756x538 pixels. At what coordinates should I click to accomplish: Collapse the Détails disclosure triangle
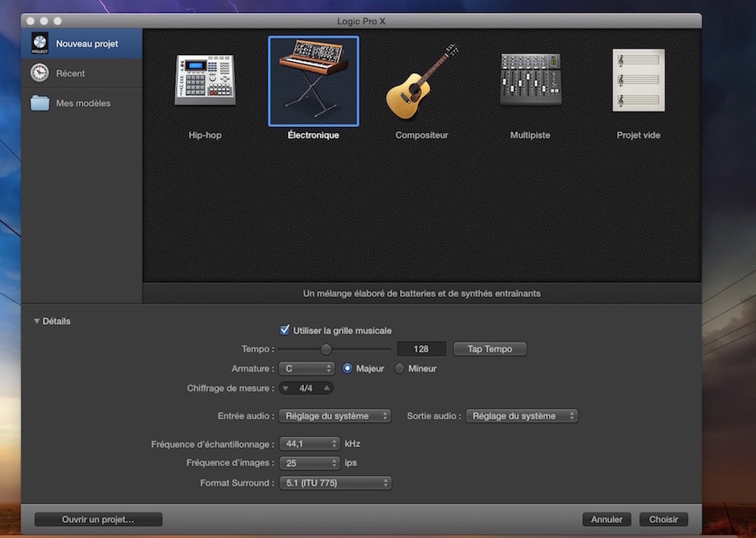coord(36,321)
